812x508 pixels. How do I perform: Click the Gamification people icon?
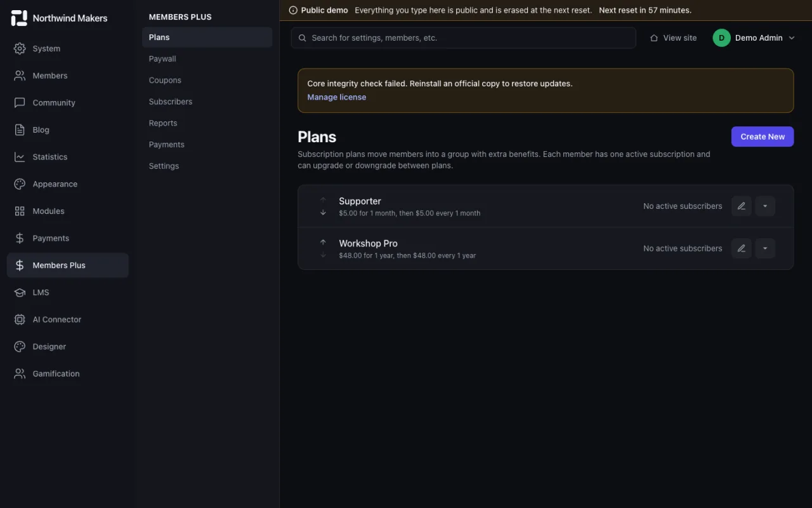point(20,373)
